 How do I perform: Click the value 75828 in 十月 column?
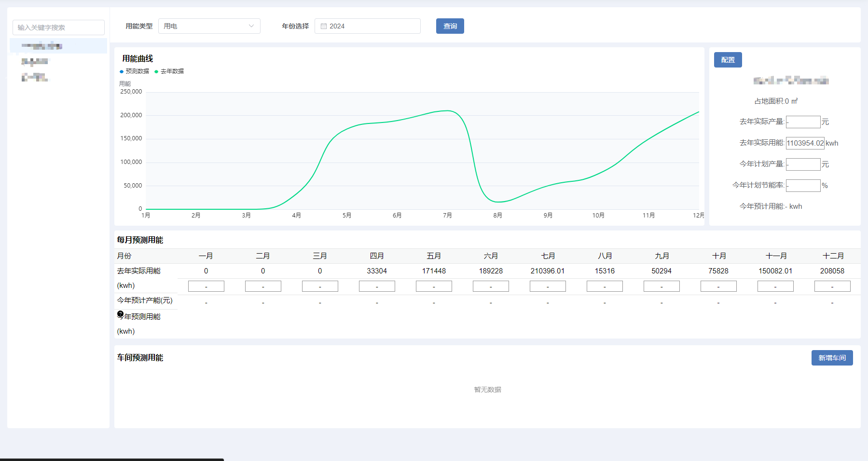718,271
